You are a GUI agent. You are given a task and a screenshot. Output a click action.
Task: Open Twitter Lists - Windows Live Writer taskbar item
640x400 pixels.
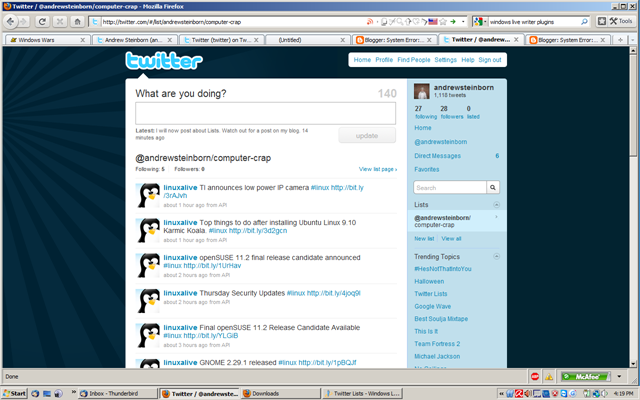[362, 393]
